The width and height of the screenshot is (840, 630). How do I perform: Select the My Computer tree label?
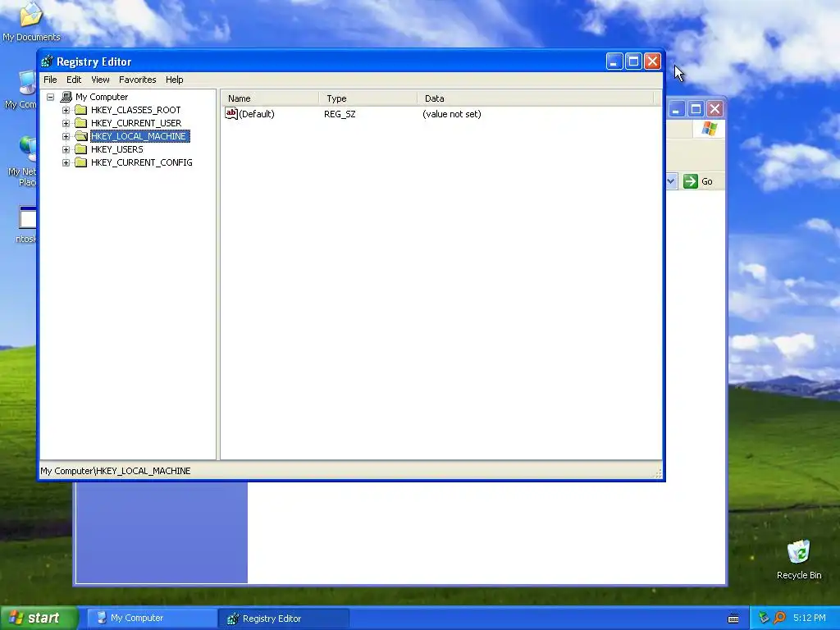[x=102, y=97]
